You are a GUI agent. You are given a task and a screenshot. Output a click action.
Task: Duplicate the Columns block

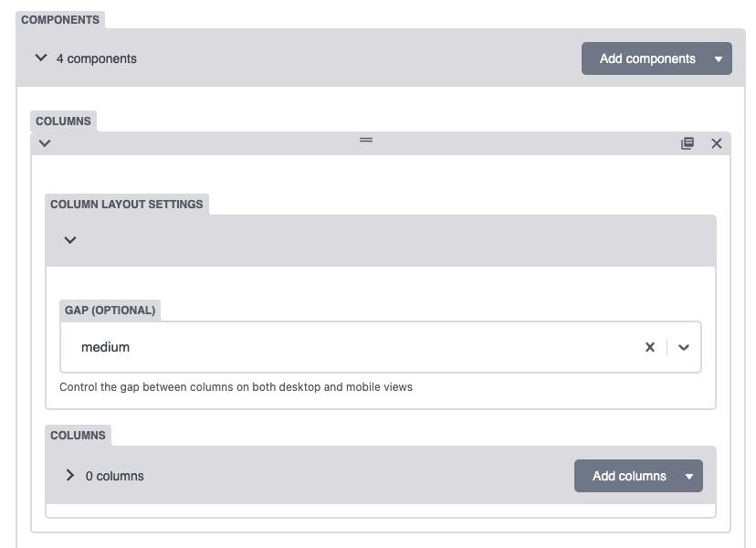click(687, 143)
